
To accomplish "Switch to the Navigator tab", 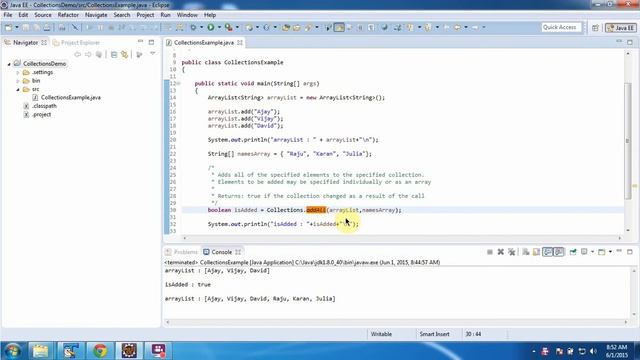I will [25, 42].
